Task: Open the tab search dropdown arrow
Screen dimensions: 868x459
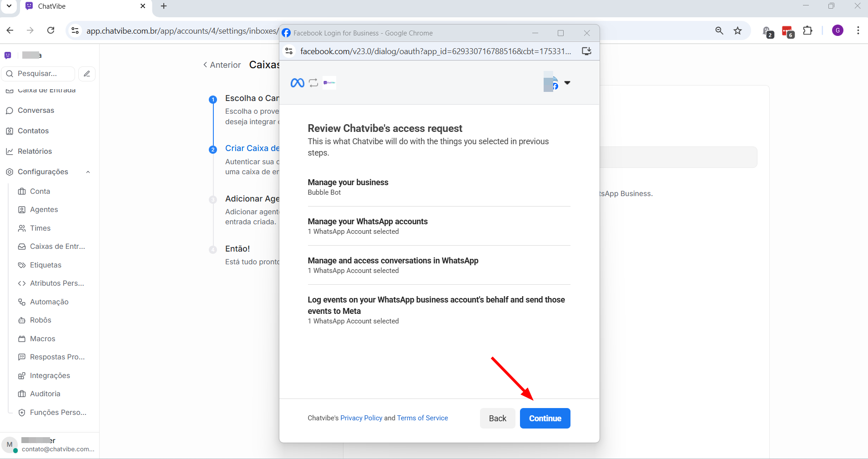Action: click(x=9, y=6)
